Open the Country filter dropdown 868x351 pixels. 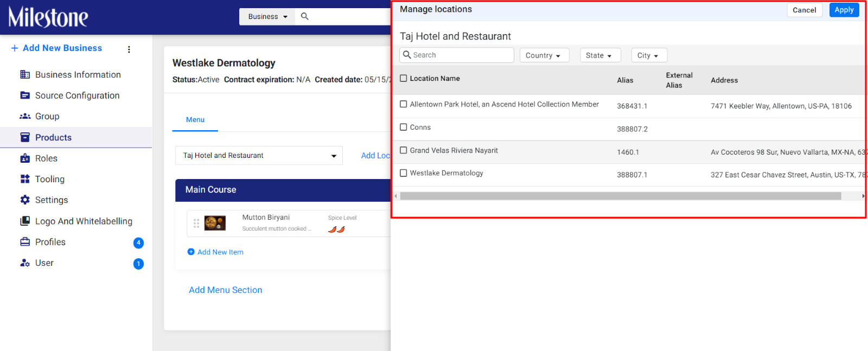click(x=544, y=55)
